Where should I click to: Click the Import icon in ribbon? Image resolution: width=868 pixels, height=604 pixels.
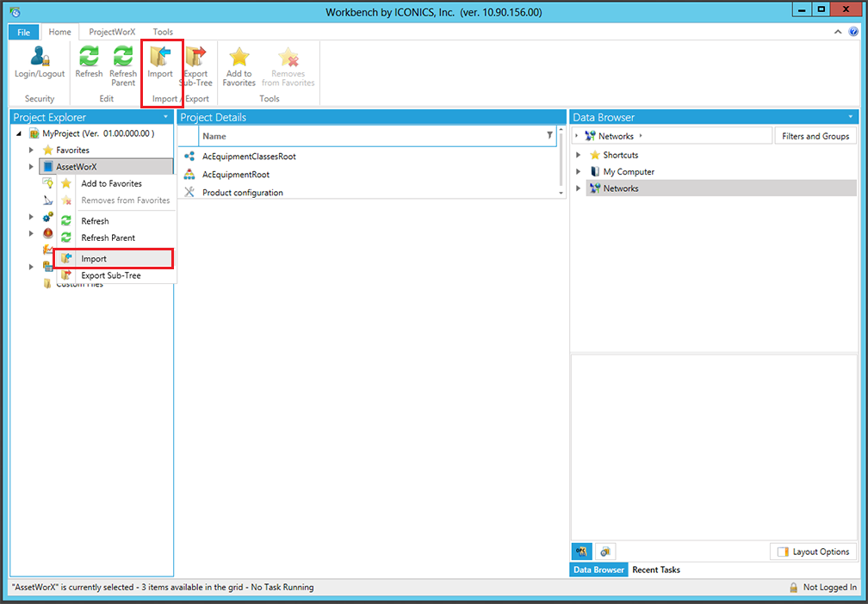click(160, 58)
